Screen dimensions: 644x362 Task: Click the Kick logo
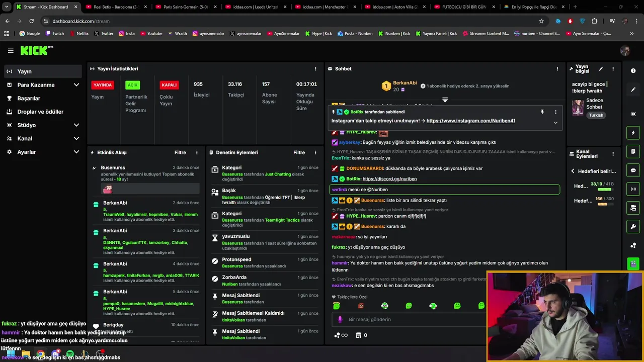coord(36,50)
